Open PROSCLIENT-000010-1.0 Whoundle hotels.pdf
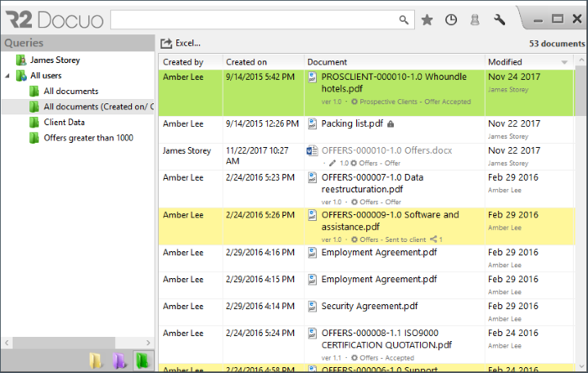588x373 pixels. (x=394, y=83)
